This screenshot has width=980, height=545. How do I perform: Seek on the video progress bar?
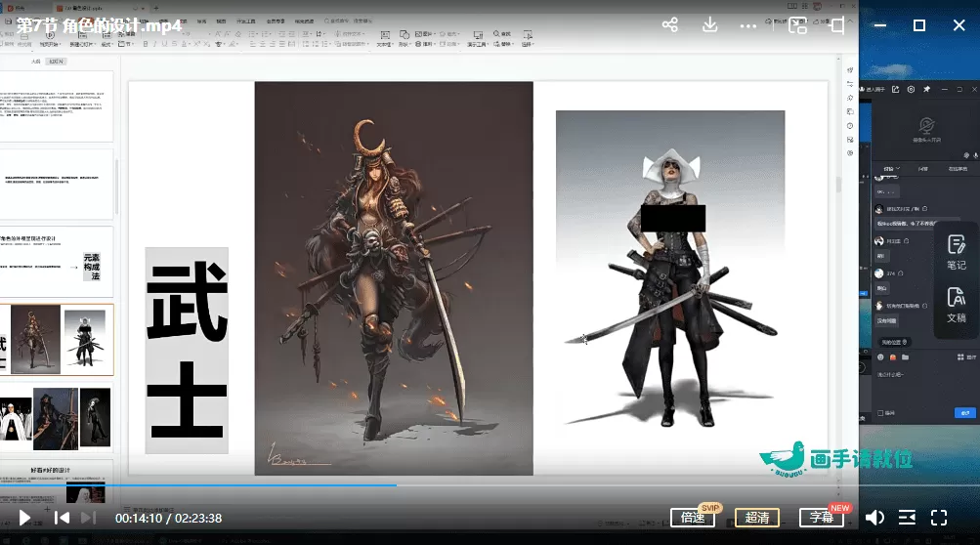(489, 485)
